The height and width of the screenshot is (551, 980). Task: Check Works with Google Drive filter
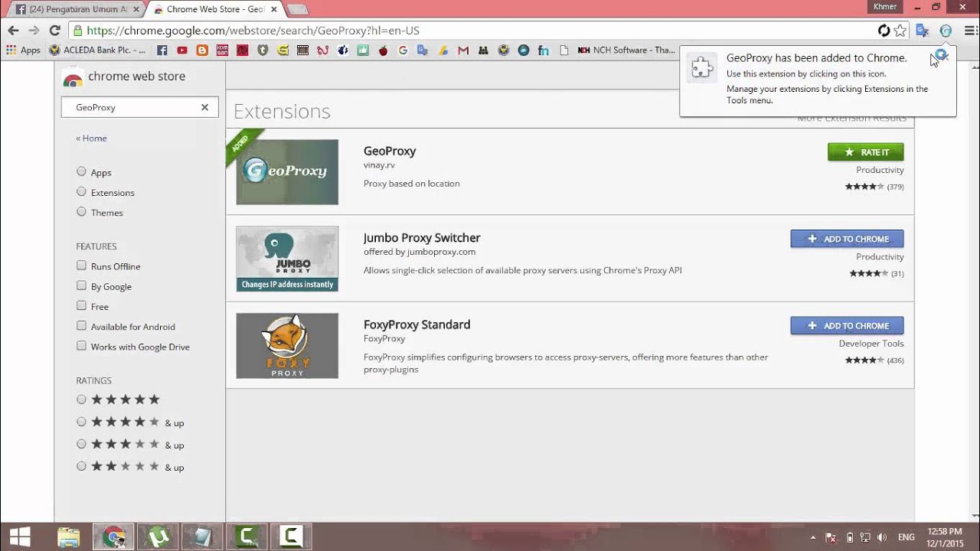81,345
